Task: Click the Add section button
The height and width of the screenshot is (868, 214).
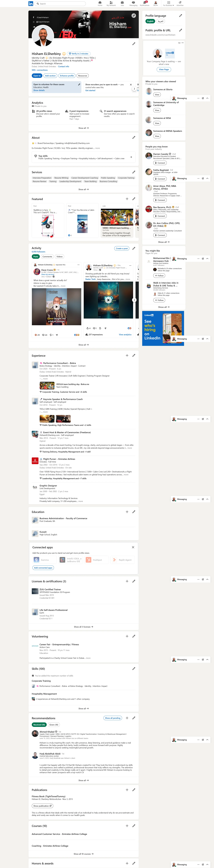Action: point(50,76)
